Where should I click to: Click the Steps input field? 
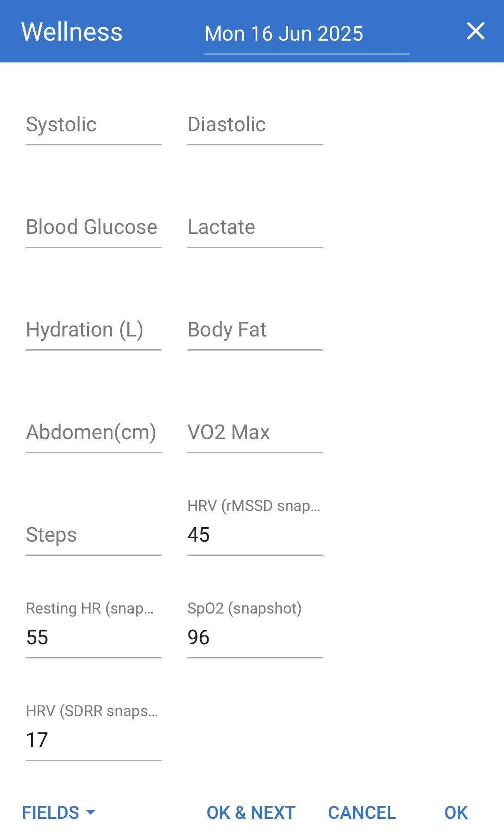pyautogui.click(x=93, y=535)
